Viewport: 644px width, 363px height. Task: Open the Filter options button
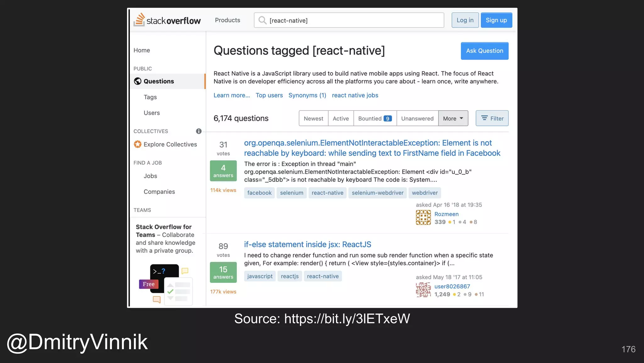tap(492, 118)
